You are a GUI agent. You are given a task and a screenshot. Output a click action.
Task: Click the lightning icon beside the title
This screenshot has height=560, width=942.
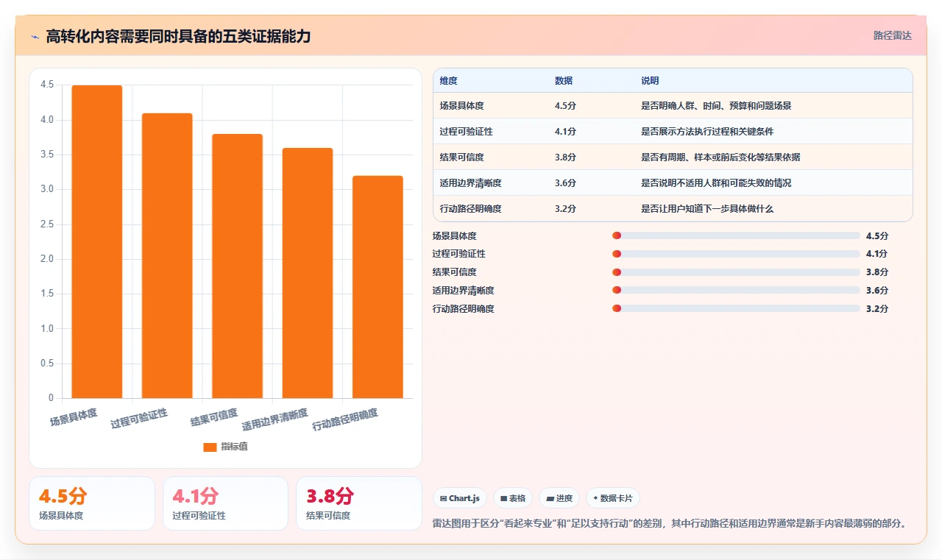(35, 36)
